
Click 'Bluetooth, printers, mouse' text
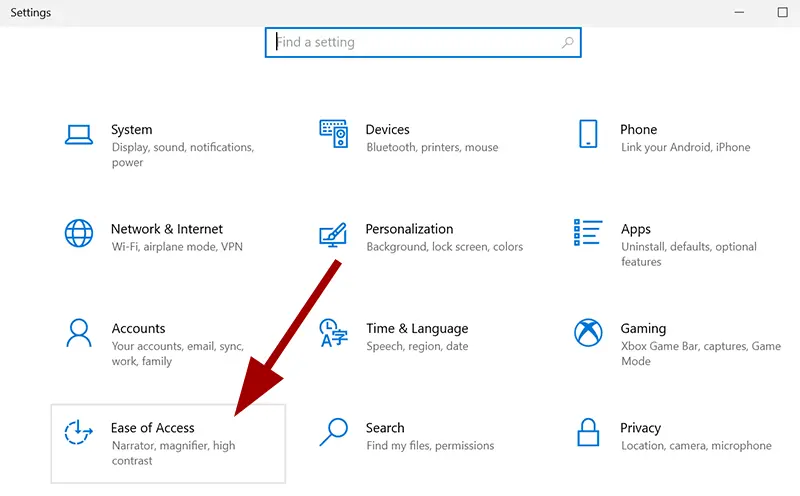[432, 147]
